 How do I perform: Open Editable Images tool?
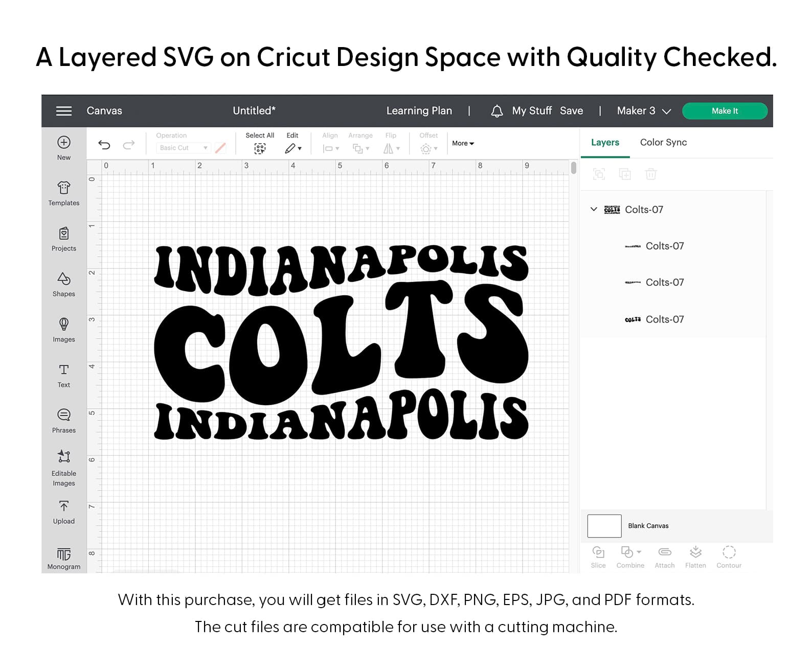[64, 467]
